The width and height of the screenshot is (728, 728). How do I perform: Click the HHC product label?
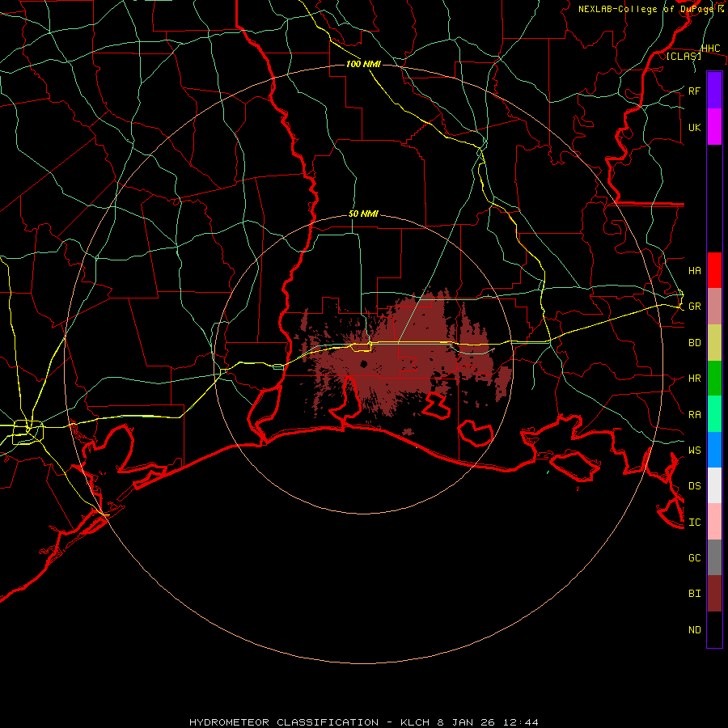pyautogui.click(x=710, y=49)
